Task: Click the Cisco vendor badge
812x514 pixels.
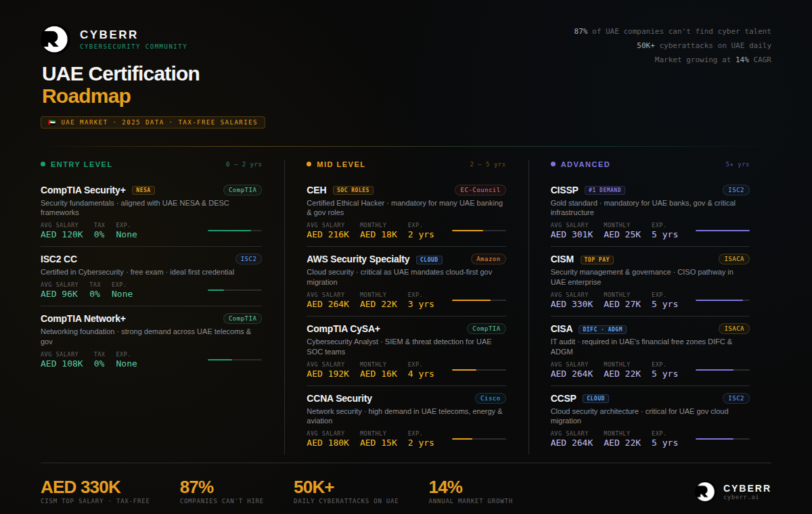Action: (491, 398)
